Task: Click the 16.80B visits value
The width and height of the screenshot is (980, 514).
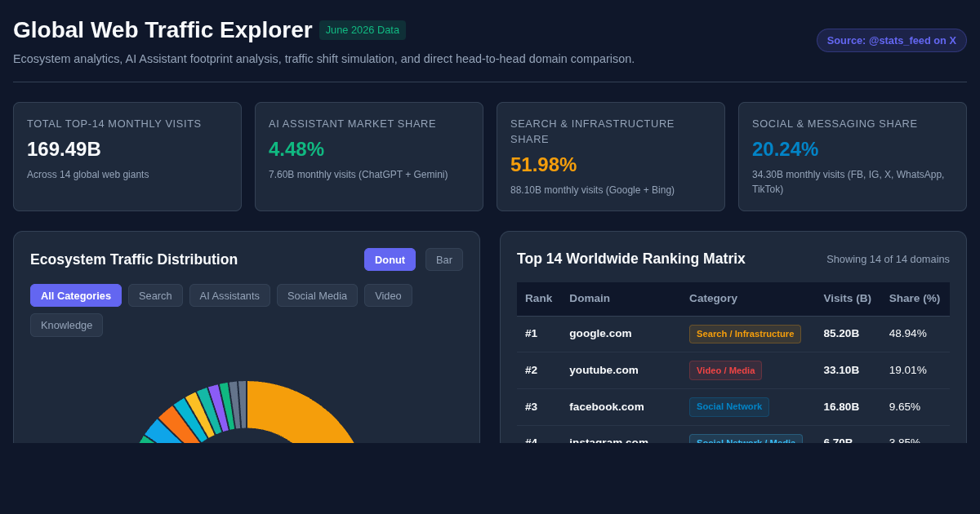Action: (841, 407)
